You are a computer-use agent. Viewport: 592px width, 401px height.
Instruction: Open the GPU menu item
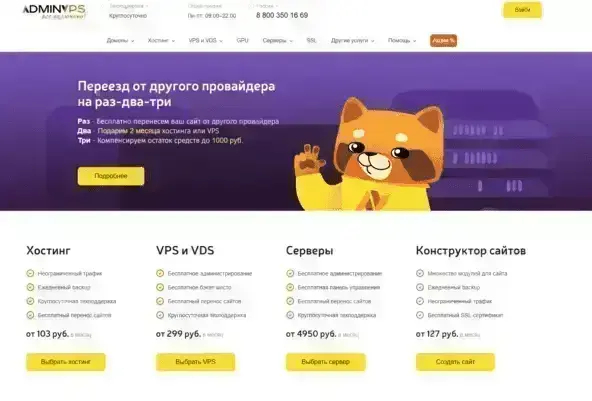(242, 40)
